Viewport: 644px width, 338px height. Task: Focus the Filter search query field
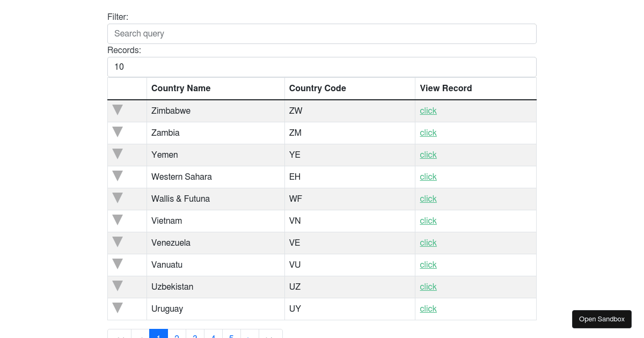[322, 34]
